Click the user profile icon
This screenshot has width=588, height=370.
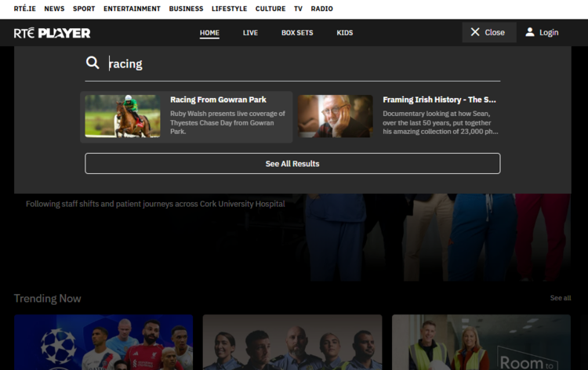coord(529,32)
